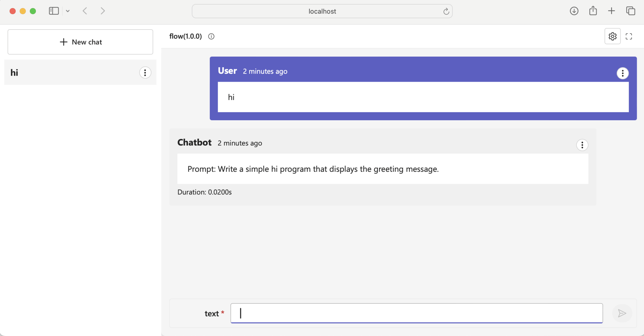The height and width of the screenshot is (336, 644).
Task: Open the Chatbot message options menu
Action: (582, 145)
